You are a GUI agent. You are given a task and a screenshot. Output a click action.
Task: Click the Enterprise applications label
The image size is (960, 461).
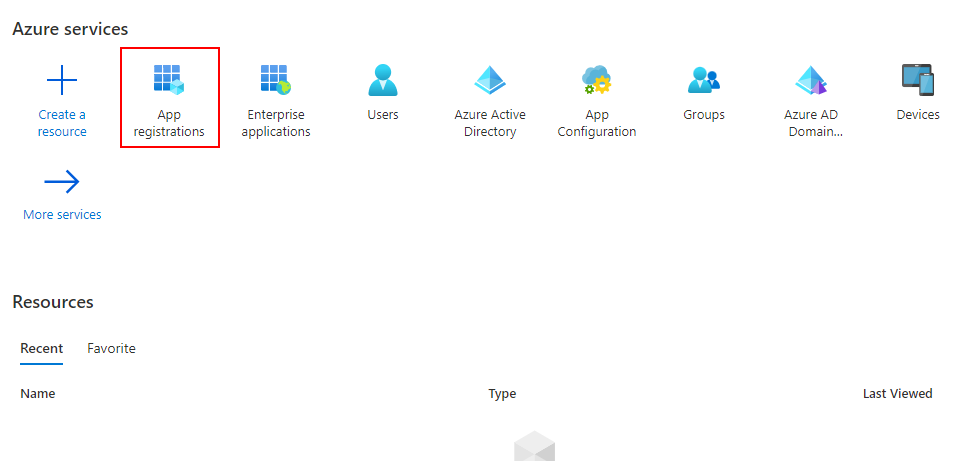tap(276, 123)
